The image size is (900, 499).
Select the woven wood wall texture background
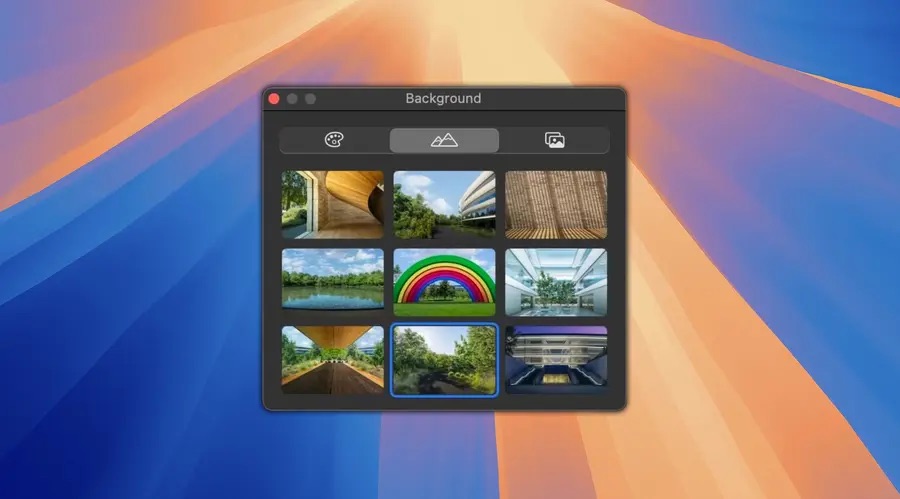[555, 204]
